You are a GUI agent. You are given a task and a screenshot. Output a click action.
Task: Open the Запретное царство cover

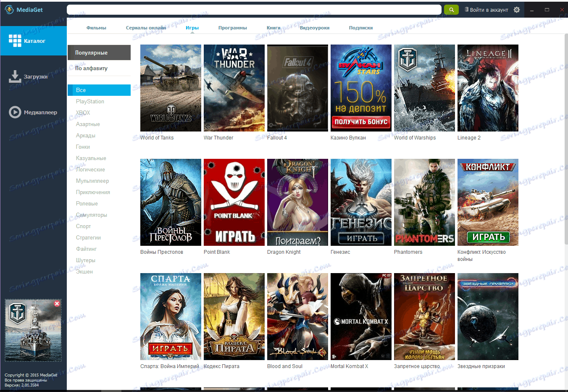tap(424, 316)
